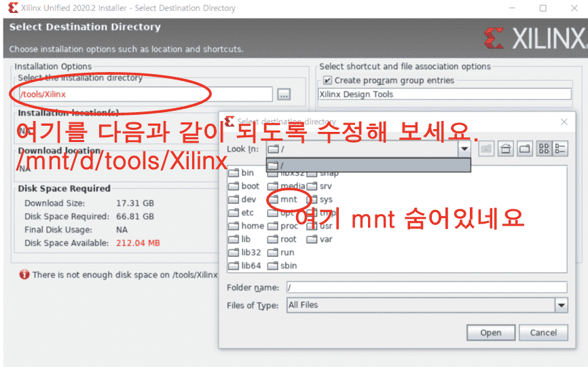This screenshot has width=588, height=367.
Task: Select the media folder
Action: click(287, 186)
